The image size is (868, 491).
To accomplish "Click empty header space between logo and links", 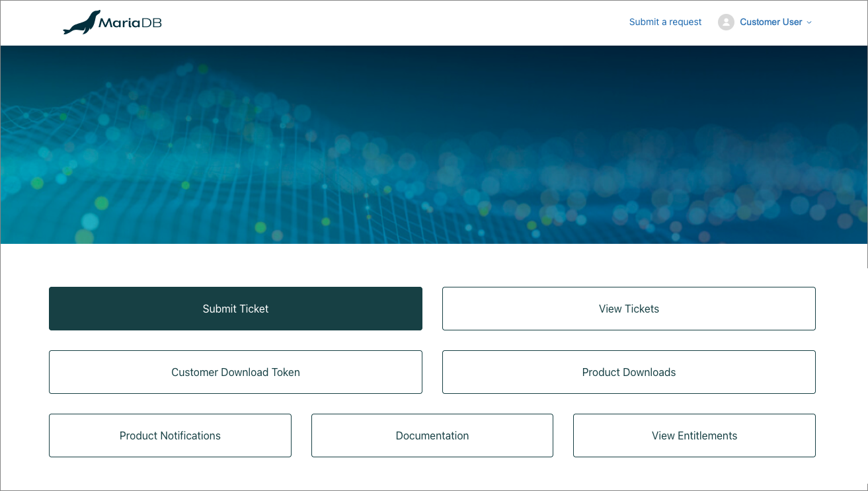I will (397, 23).
